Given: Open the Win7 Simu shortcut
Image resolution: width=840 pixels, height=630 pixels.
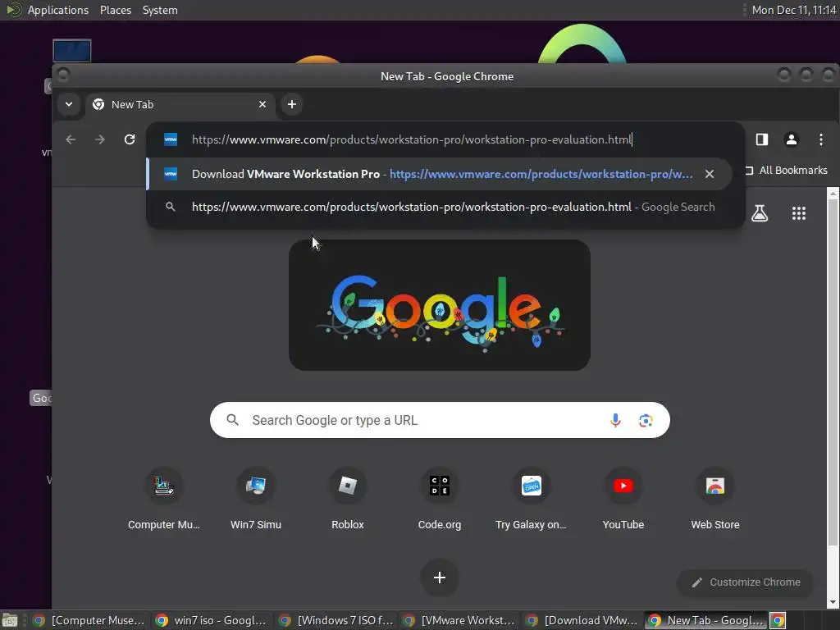Looking at the screenshot, I should pos(256,500).
